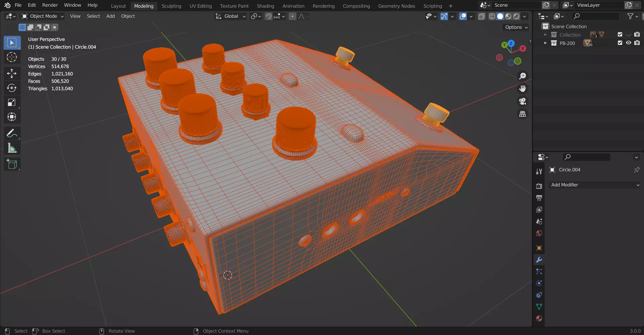Screen dimensions: 644x335
Task: Uncheck the PB-200 collection checkbox
Action: (x=620, y=43)
